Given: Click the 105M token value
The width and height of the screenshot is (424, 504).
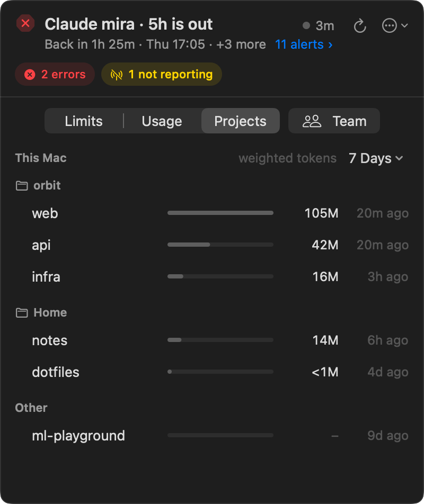Looking at the screenshot, I should tap(321, 213).
